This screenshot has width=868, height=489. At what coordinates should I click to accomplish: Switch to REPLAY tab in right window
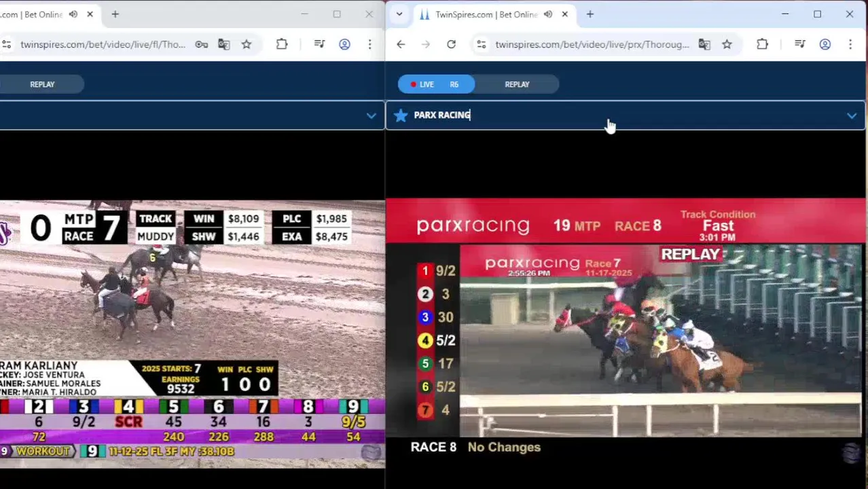point(517,84)
